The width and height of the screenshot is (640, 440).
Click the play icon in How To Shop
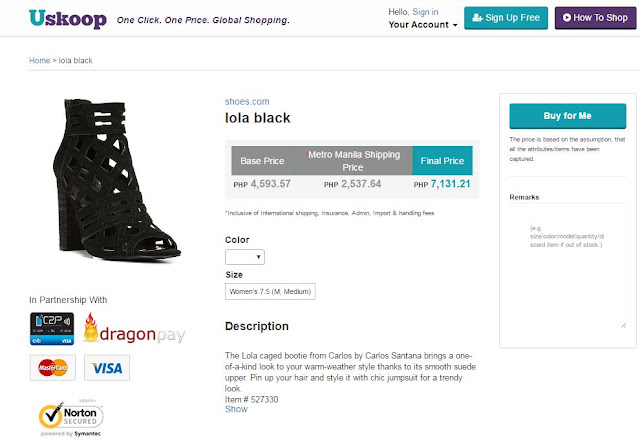tap(567, 18)
